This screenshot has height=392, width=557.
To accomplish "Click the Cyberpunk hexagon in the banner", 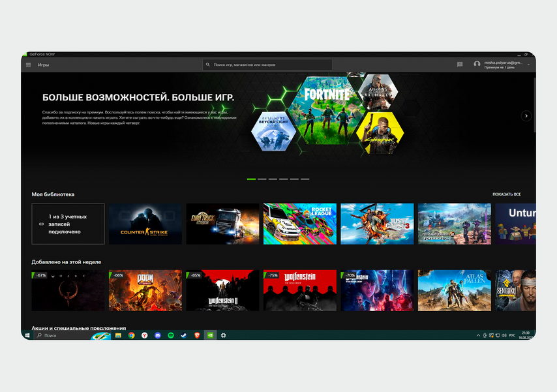I will point(380,133).
